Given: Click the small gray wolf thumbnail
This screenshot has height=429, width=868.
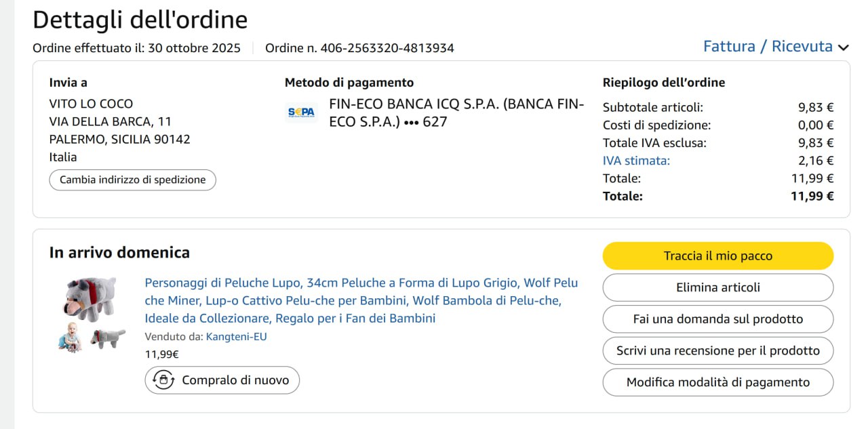Looking at the screenshot, I should [108, 338].
